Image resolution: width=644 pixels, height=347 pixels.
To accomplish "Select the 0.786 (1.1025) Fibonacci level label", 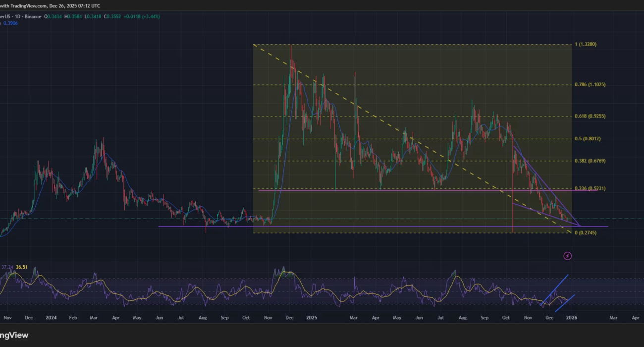I will click(590, 85).
